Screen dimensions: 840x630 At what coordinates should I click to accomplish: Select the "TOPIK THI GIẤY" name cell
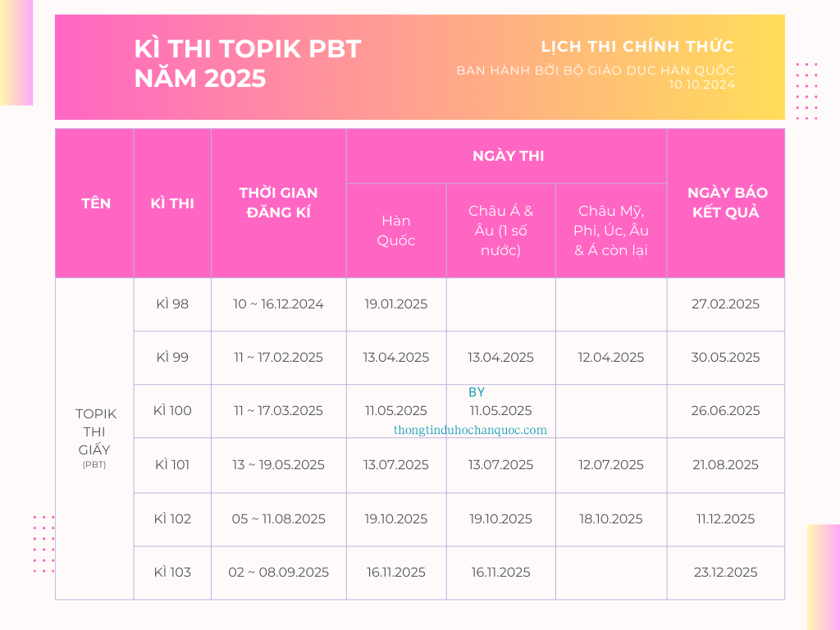tap(94, 432)
